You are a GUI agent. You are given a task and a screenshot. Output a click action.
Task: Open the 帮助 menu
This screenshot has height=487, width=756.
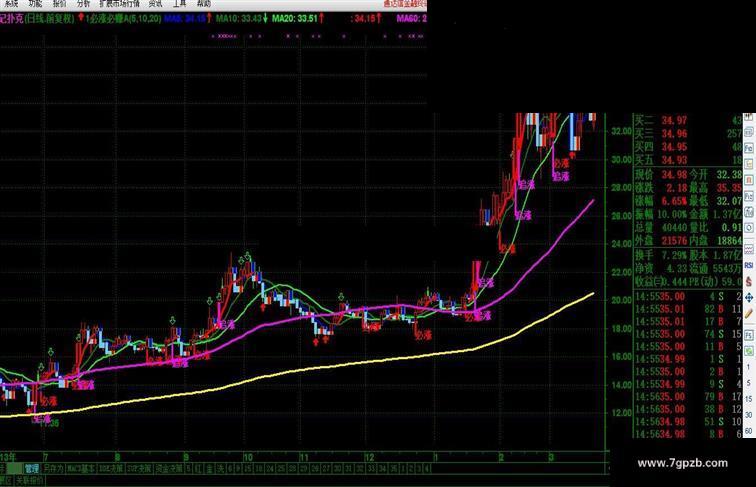(x=203, y=3)
